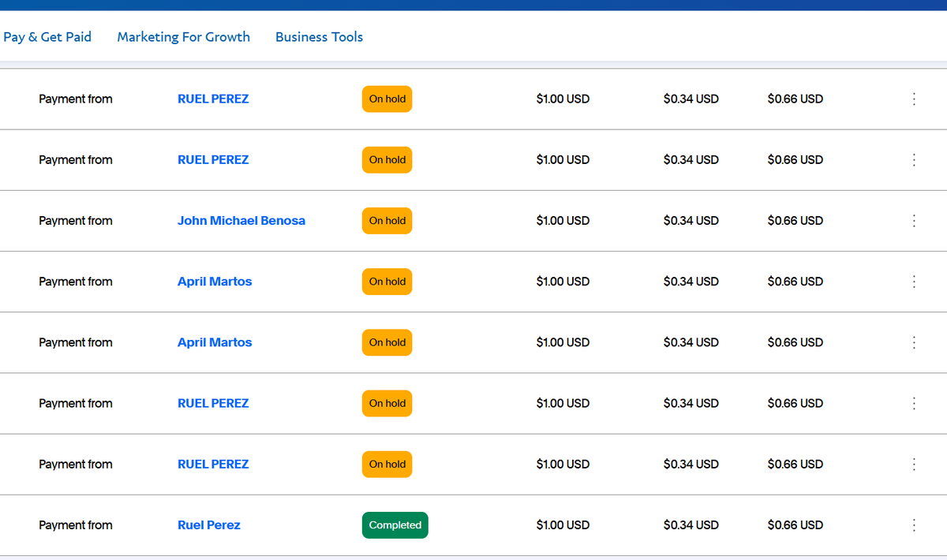
Task: Open the Pay & Get Paid menu
Action: 47,37
